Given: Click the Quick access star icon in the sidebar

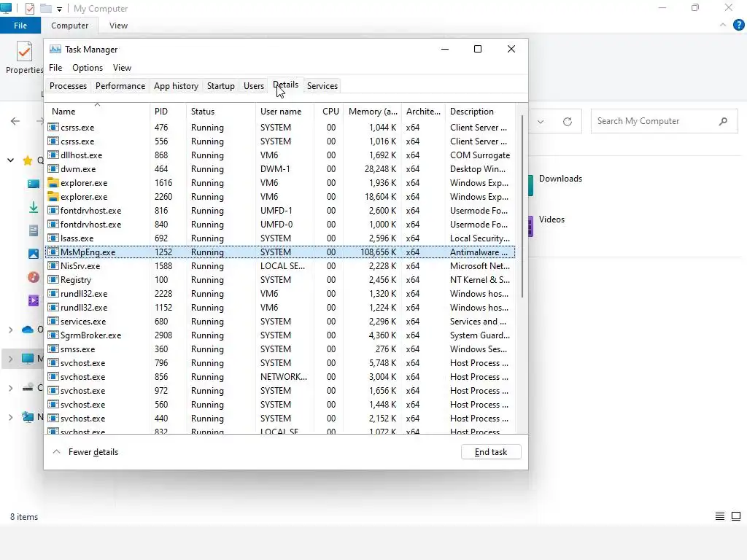Looking at the screenshot, I should tap(28, 160).
